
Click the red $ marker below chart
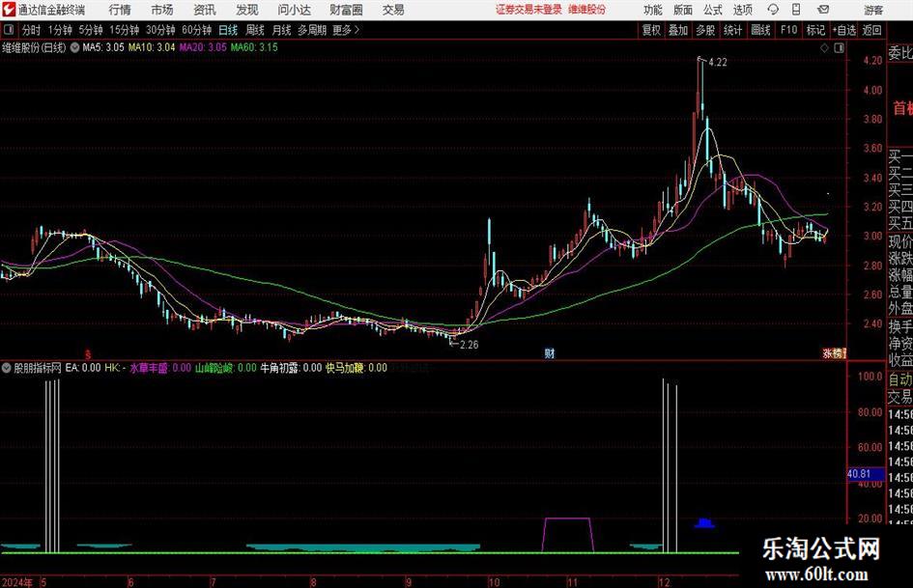pos(88,353)
